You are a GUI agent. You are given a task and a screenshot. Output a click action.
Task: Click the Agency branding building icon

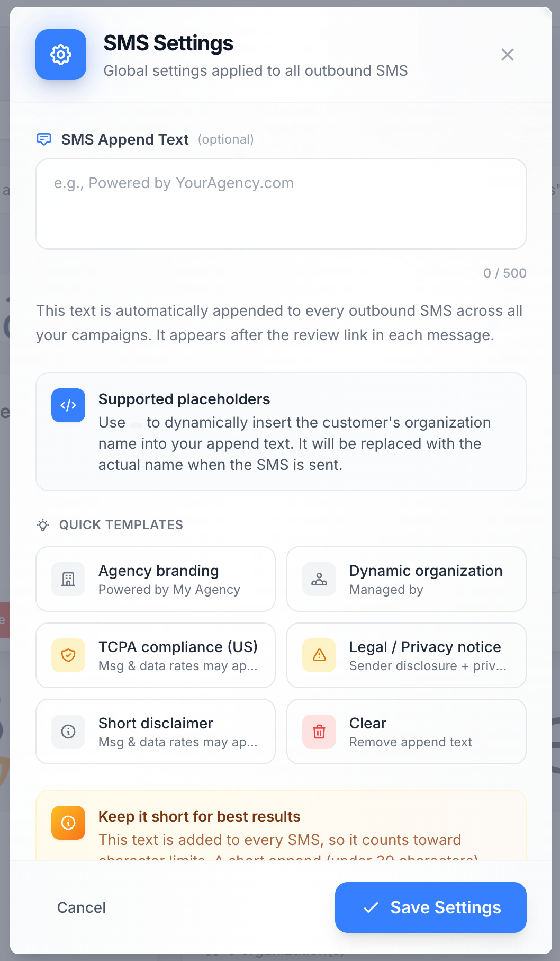pyautogui.click(x=68, y=579)
